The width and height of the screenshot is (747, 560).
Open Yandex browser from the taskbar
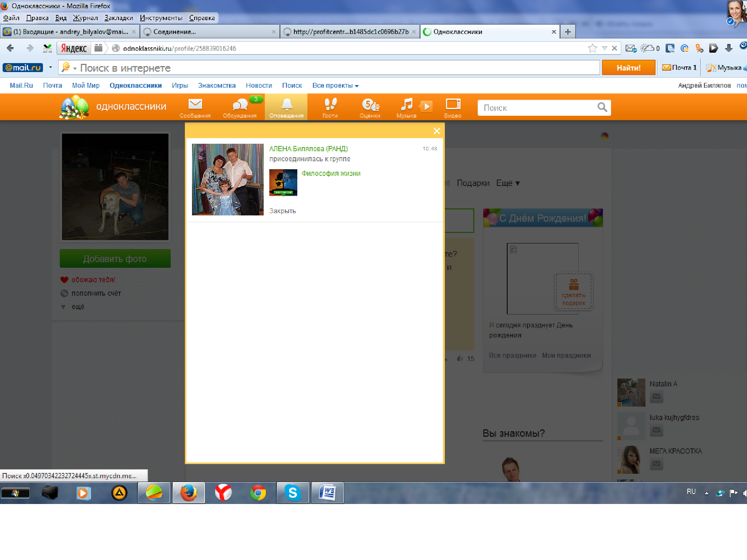point(223,493)
